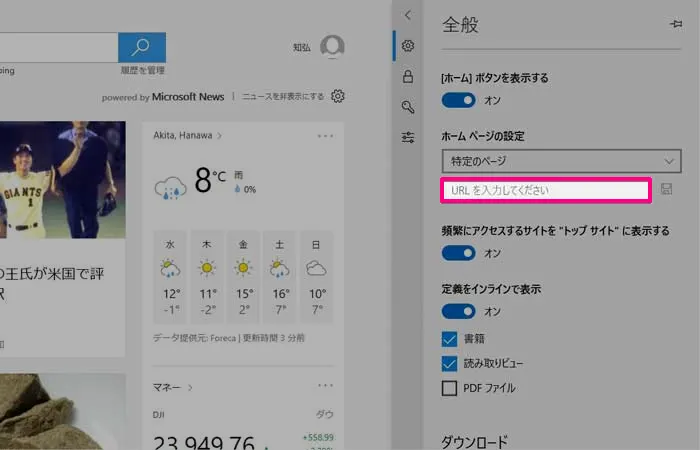The width and height of the screenshot is (700, 450).
Task: Uncheck the 読み取りビュー checkbox
Action: coord(449,363)
